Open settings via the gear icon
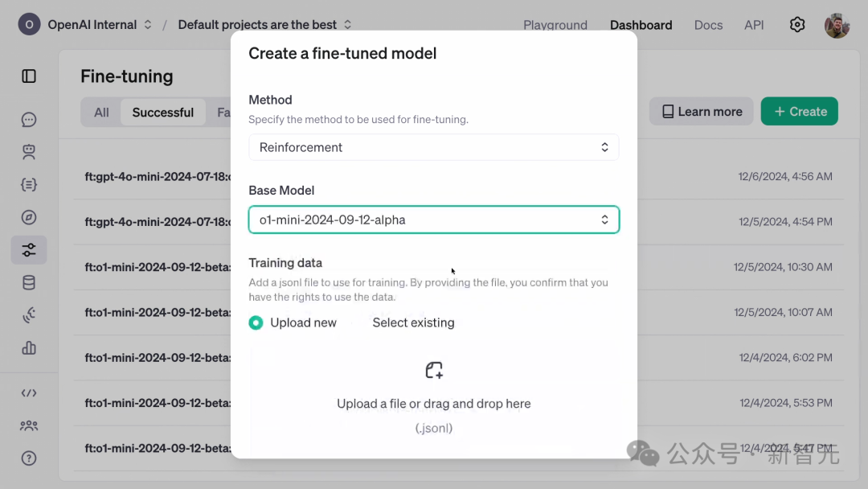This screenshot has width=868, height=489. (797, 25)
